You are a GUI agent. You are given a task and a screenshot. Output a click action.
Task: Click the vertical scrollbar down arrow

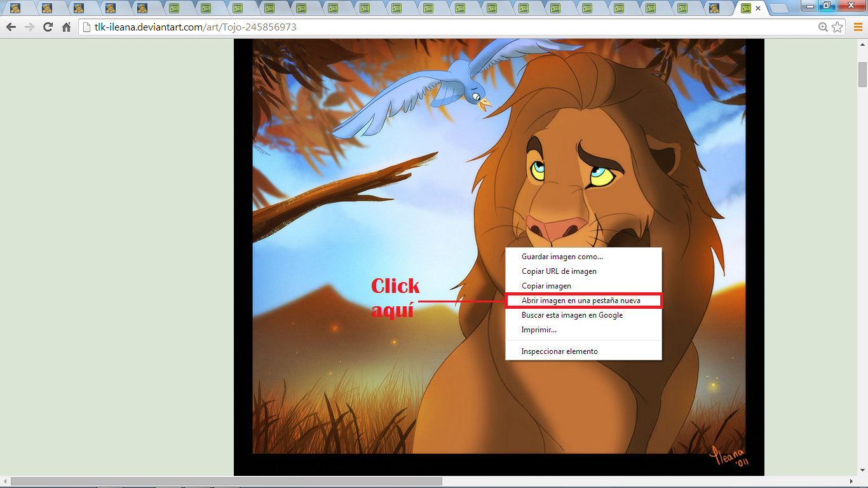point(862,471)
